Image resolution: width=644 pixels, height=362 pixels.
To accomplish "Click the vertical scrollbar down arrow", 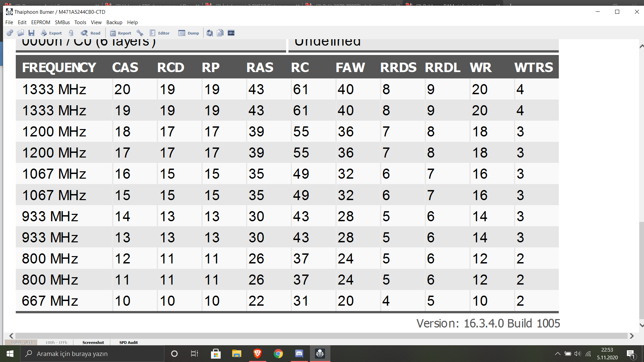I will [x=641, y=325].
